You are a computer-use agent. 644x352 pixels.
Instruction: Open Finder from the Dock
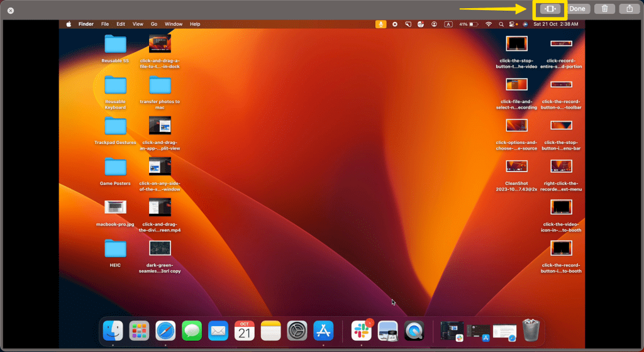[x=113, y=331]
